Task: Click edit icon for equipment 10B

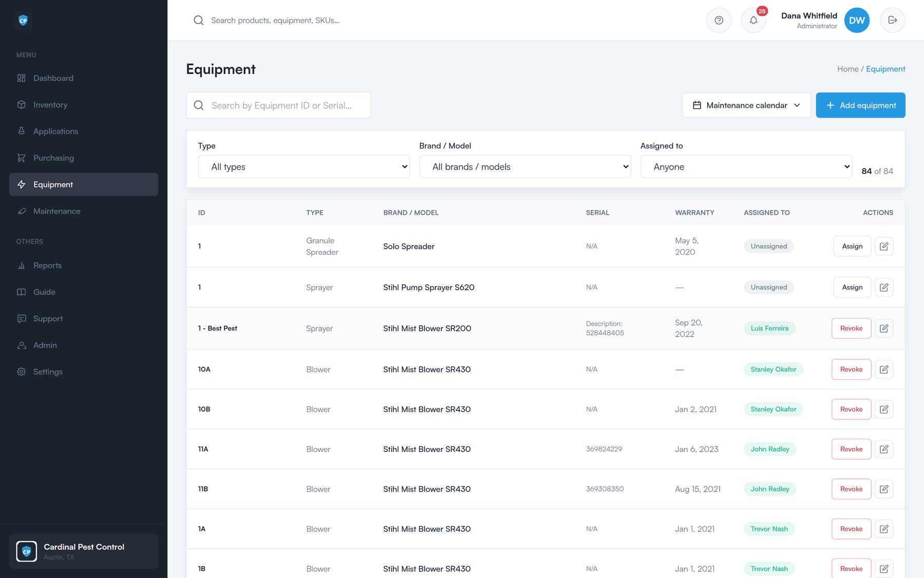Action: click(884, 409)
